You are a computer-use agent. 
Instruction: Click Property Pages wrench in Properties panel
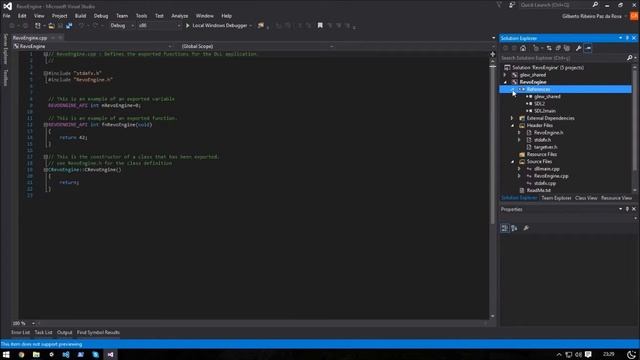(526, 228)
